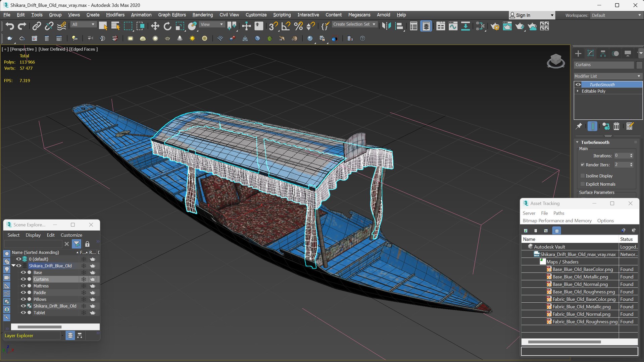Activate the Rotate tool
The width and height of the screenshot is (644, 362).
click(167, 26)
